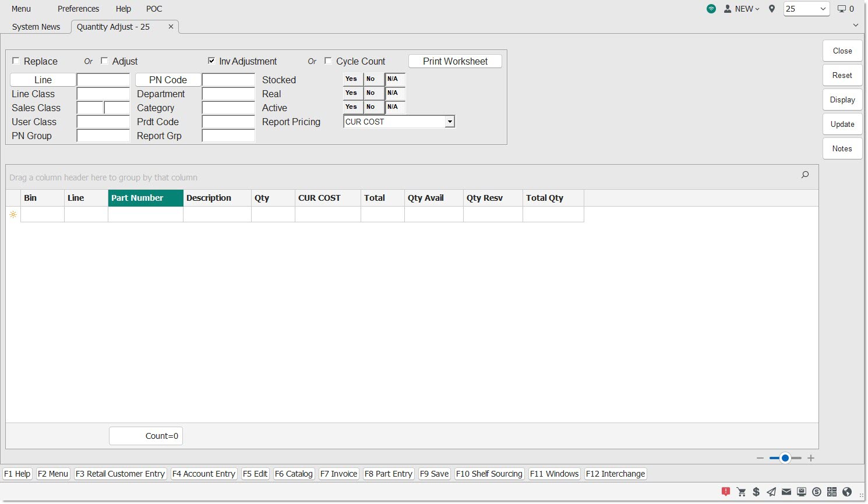
Task: Click the red alert notification icon
Action: click(725, 492)
